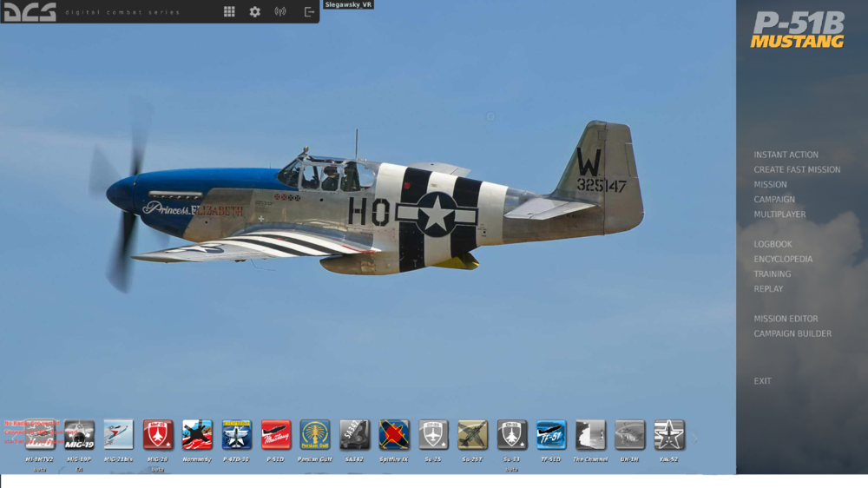
Task: Select the P-47D-30 module icon
Action: coord(236,434)
